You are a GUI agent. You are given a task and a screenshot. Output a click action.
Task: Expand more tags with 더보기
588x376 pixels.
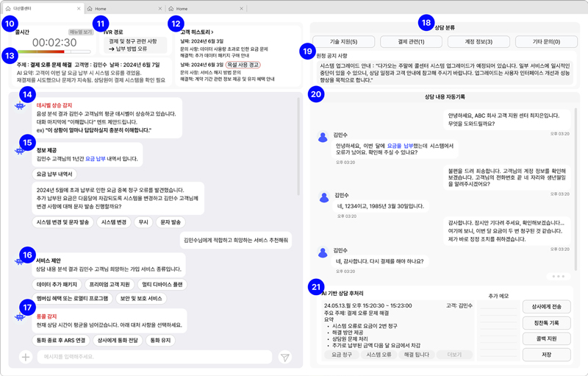(x=454, y=355)
